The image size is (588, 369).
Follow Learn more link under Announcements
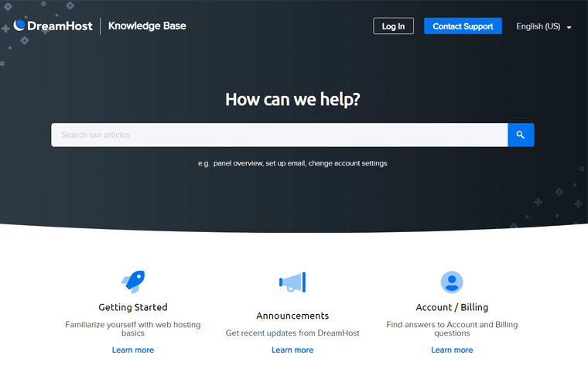coord(292,350)
